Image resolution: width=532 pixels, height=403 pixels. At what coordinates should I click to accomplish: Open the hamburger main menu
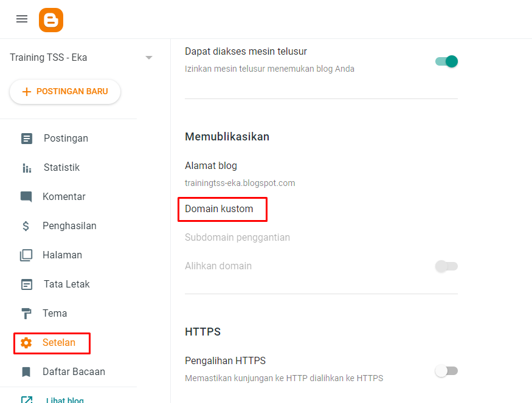[x=22, y=19]
